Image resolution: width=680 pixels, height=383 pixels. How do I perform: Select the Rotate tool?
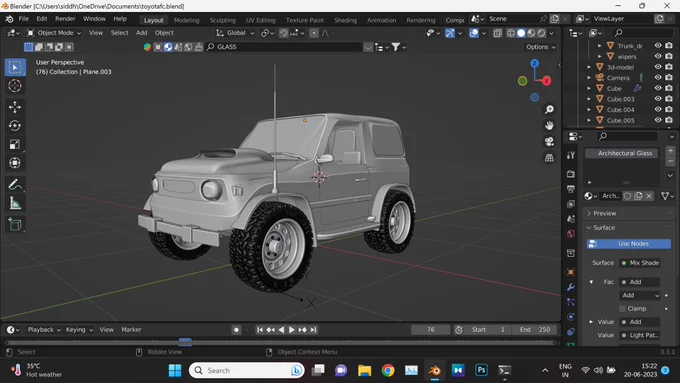15,126
